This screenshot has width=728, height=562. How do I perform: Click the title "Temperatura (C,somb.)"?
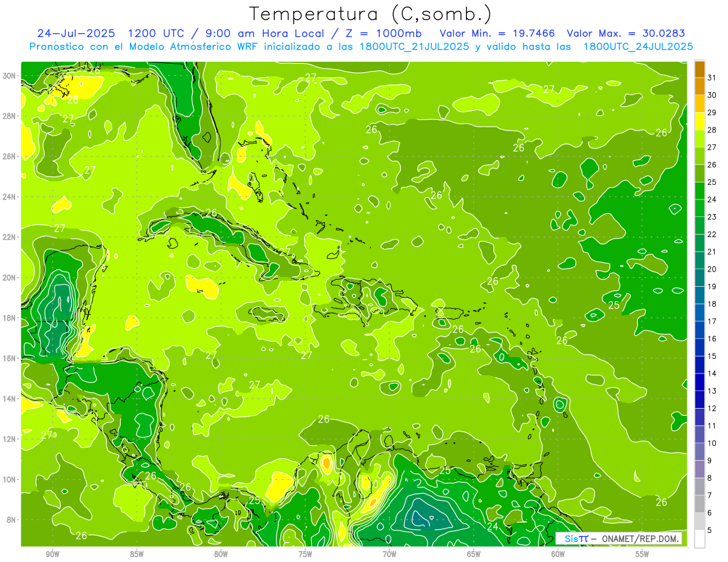click(x=370, y=15)
